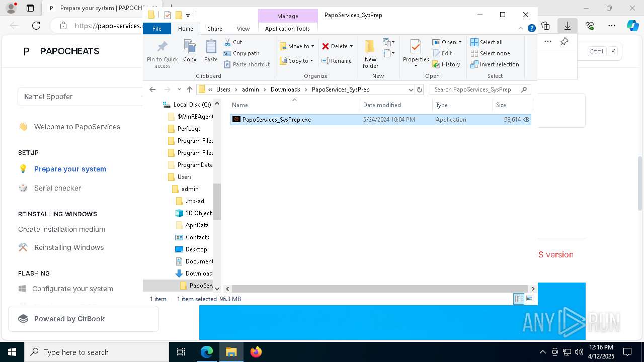This screenshot has height=362, width=644.
Task: Sort by Date modified column
Action: click(x=396, y=105)
